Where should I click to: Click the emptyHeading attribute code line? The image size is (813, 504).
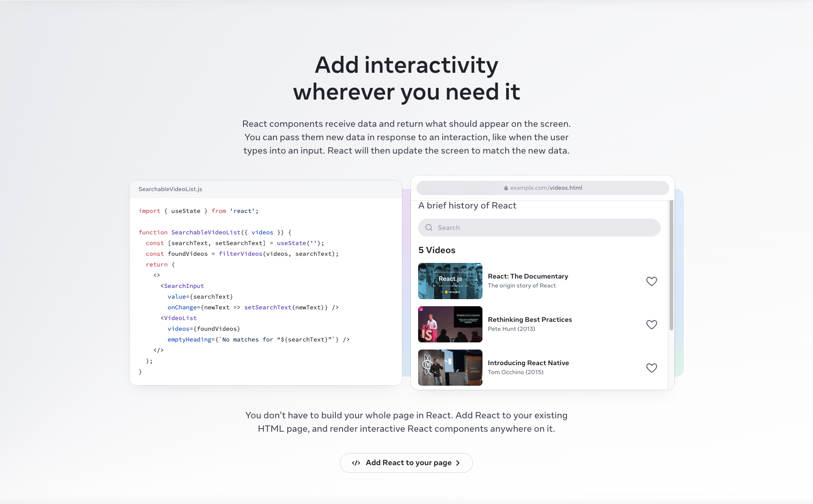coord(259,340)
